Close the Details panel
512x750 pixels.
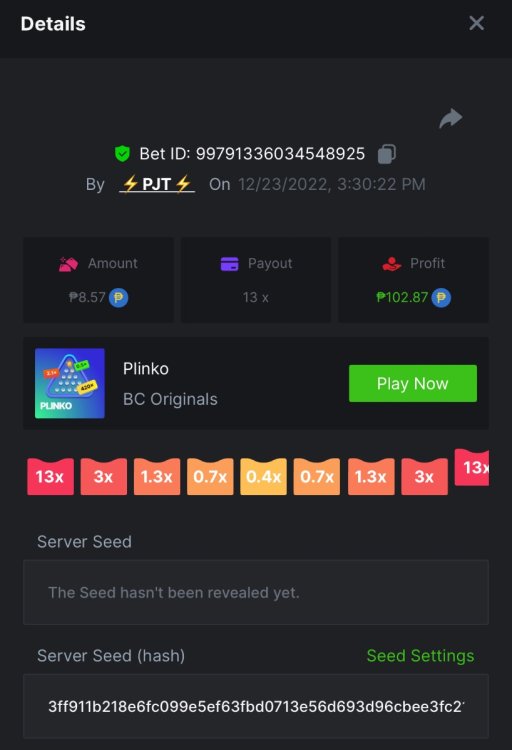click(x=476, y=23)
